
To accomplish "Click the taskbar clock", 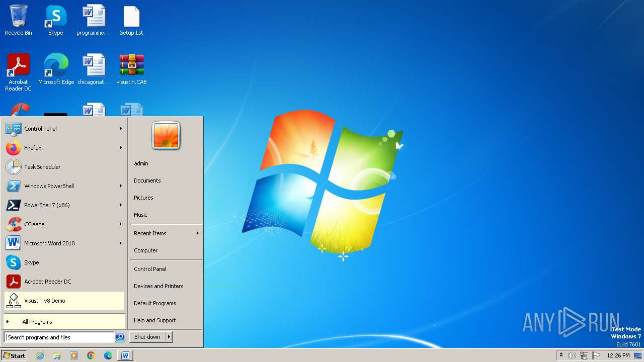I will [618, 355].
